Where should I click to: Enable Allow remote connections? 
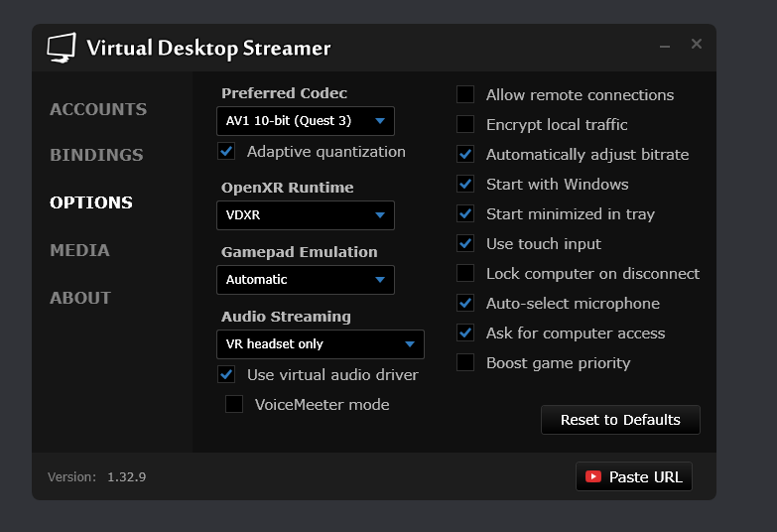point(465,94)
